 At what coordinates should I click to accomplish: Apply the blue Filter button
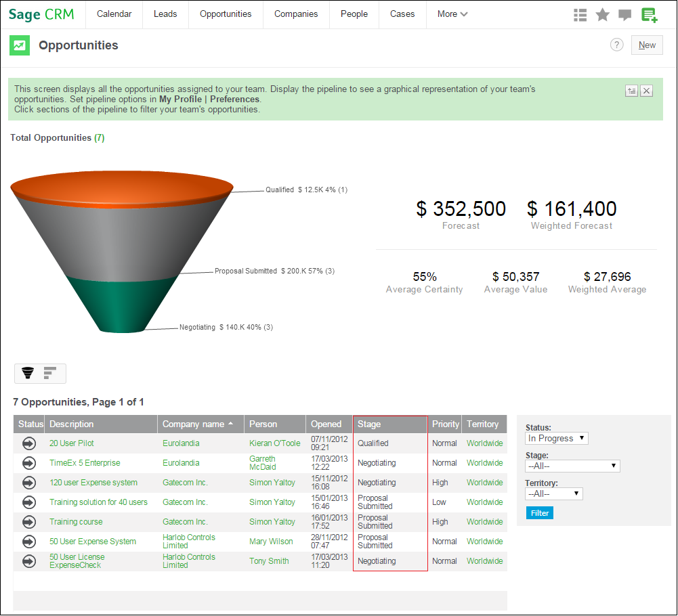pos(540,513)
